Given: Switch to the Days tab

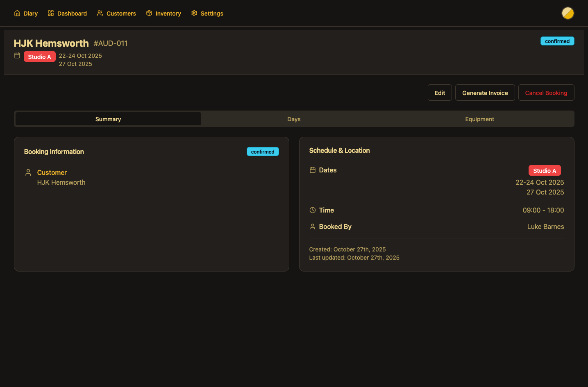Looking at the screenshot, I should (x=294, y=119).
